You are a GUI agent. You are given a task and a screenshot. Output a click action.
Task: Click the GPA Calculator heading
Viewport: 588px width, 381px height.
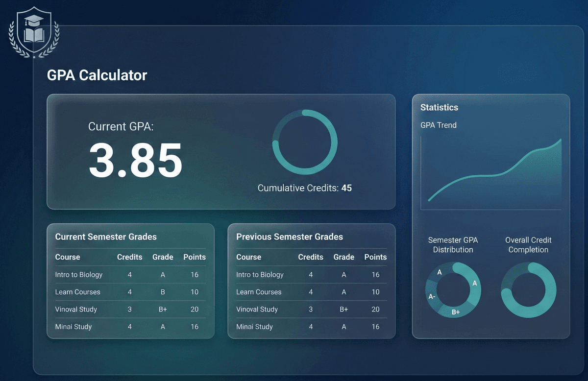97,75
